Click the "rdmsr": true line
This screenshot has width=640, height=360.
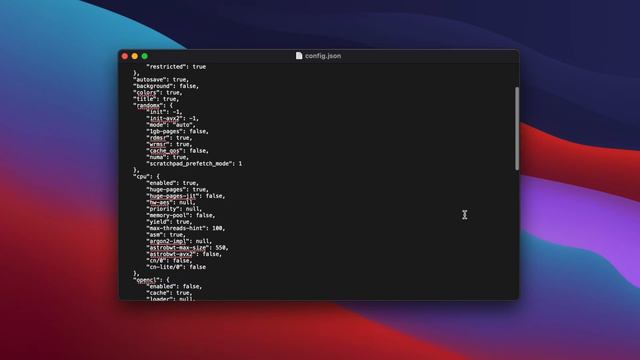click(x=169, y=138)
